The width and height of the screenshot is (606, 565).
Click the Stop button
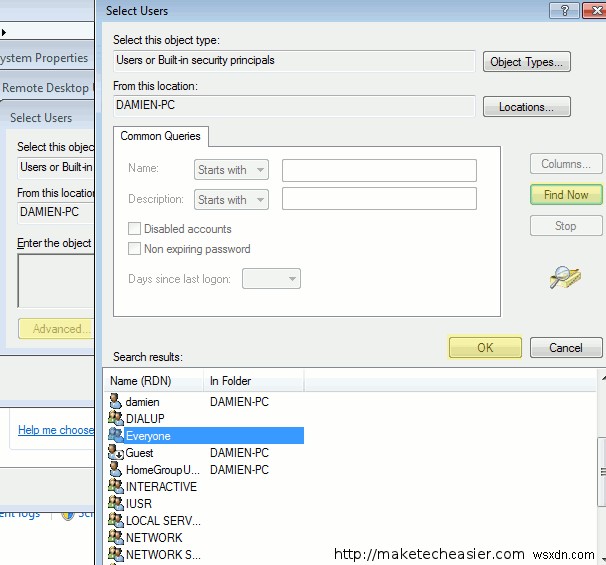(566, 226)
